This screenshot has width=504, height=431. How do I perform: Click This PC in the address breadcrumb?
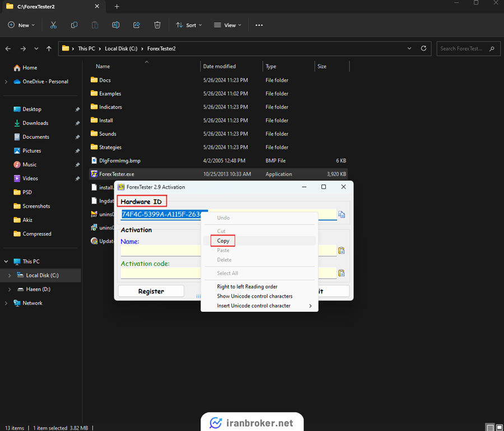click(86, 49)
